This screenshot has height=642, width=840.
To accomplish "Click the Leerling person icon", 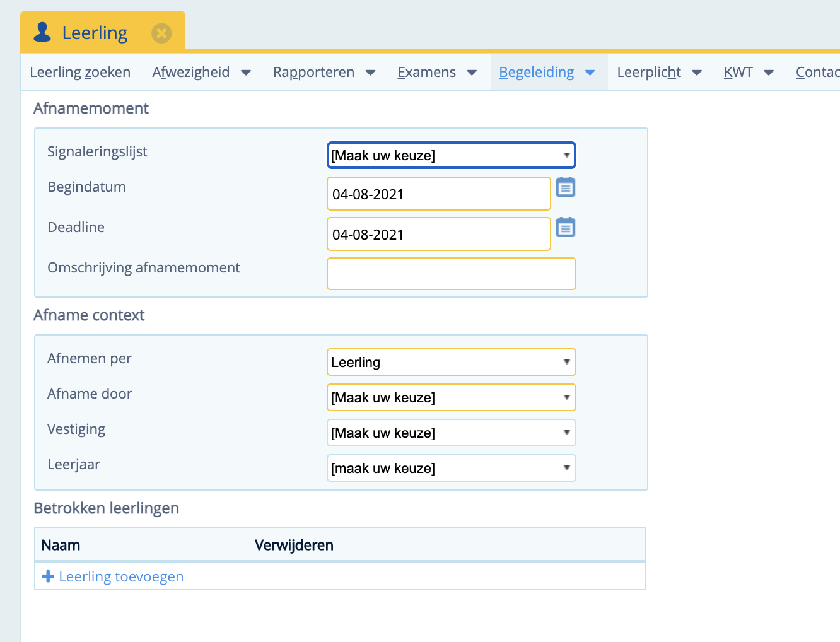I will pyautogui.click(x=42, y=32).
